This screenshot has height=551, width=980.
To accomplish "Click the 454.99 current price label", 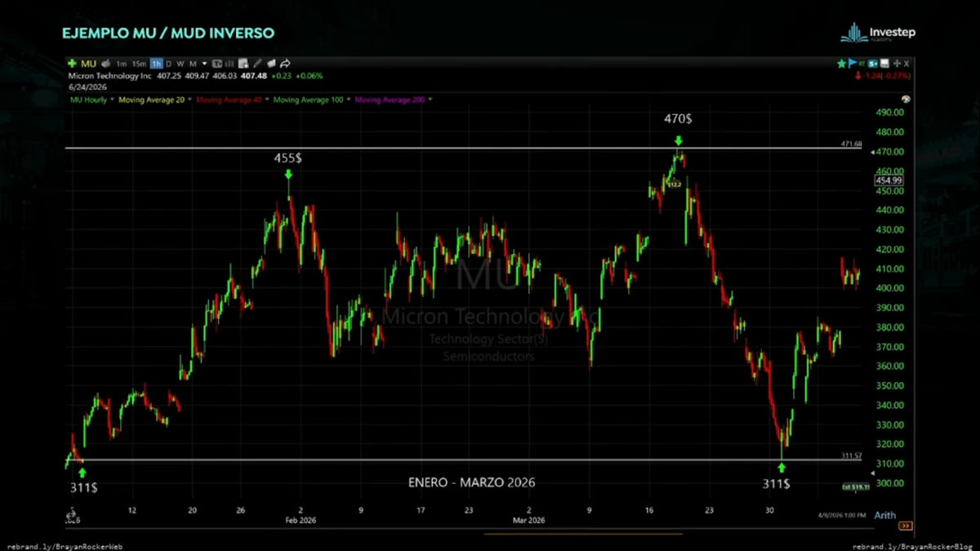I will [888, 180].
